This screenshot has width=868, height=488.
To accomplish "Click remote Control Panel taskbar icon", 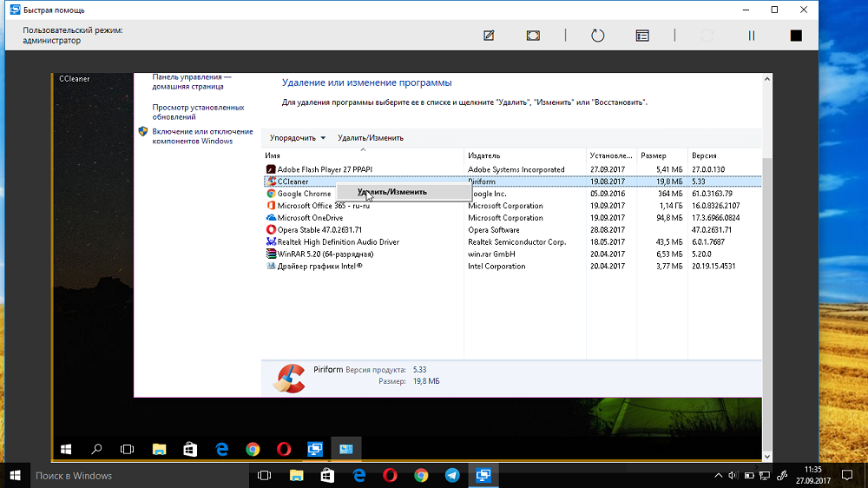I will click(346, 449).
